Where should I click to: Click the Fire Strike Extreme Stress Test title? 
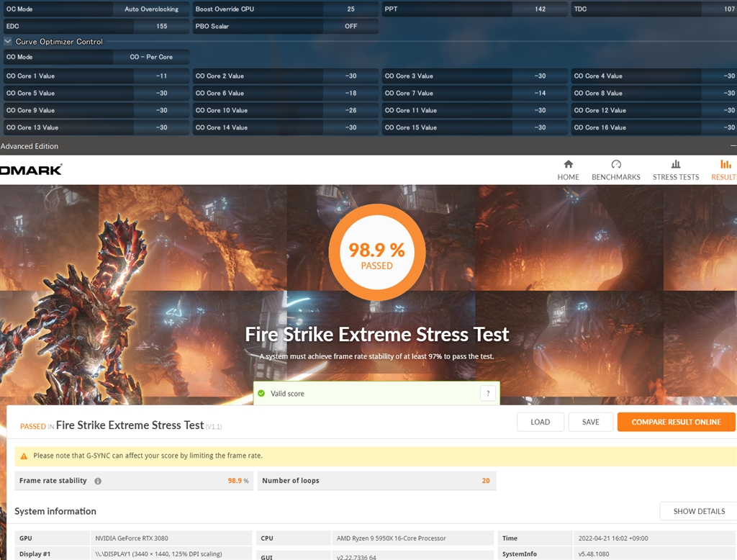[377, 335]
